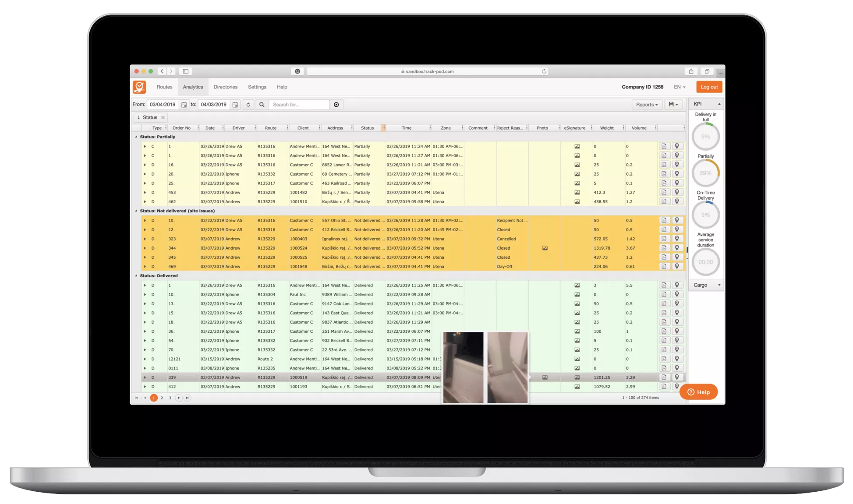Click the magnifier search icon
Screen dimensions: 853x504
click(262, 105)
